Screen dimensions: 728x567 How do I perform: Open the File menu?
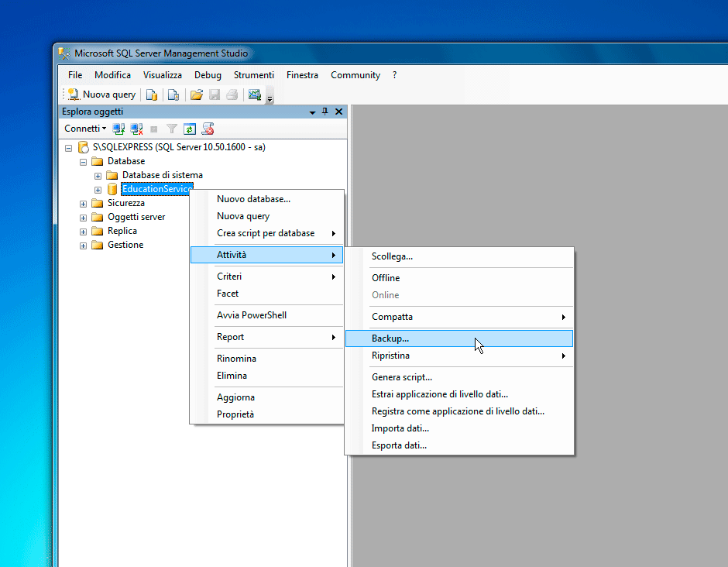pos(75,75)
